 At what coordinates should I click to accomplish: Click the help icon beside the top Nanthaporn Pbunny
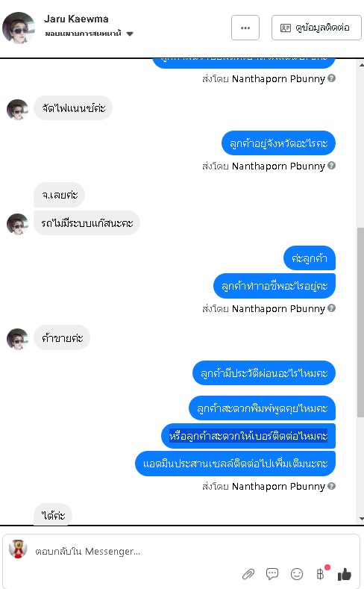coord(331,78)
